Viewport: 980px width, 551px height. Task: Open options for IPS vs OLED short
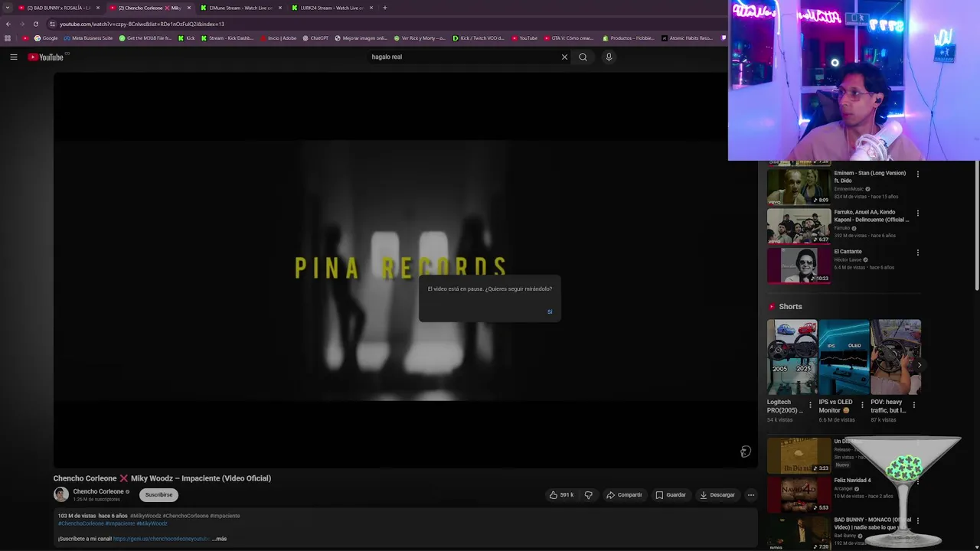tap(862, 405)
